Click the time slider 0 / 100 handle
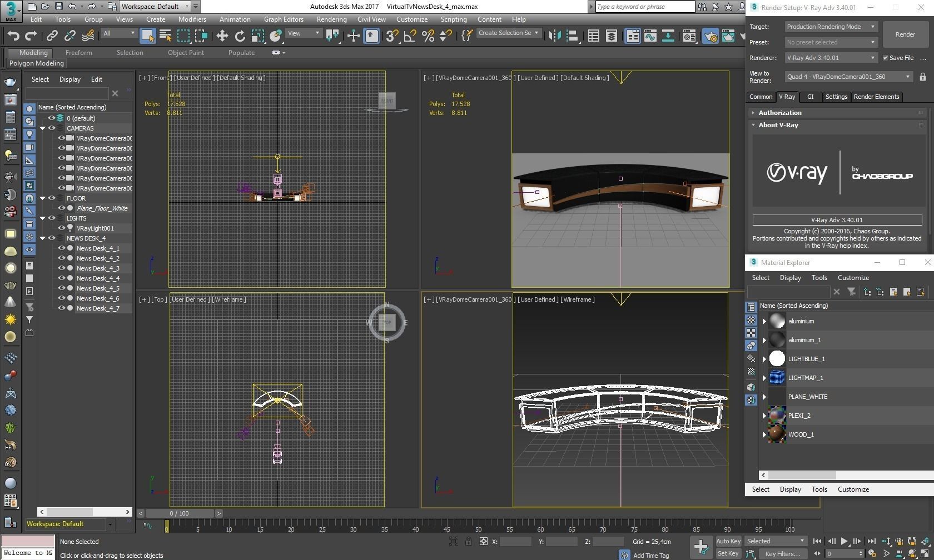934x560 pixels. pyautogui.click(x=179, y=513)
